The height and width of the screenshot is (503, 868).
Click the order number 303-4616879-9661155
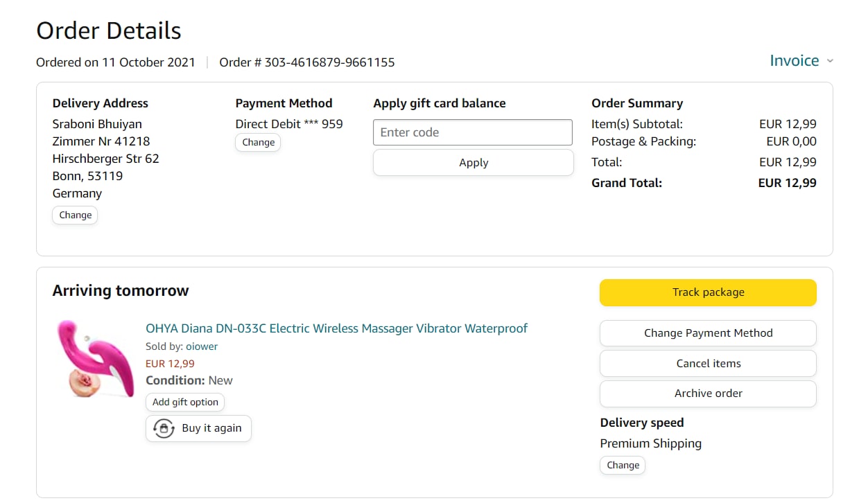pos(329,62)
